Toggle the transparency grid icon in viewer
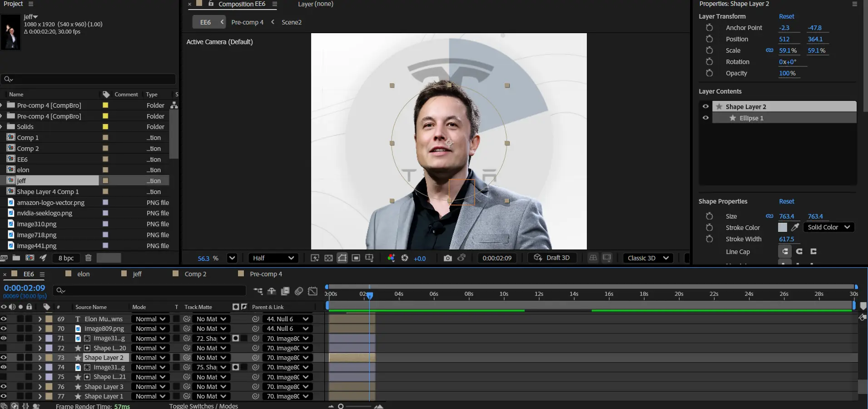This screenshot has height=409, width=868. [328, 258]
